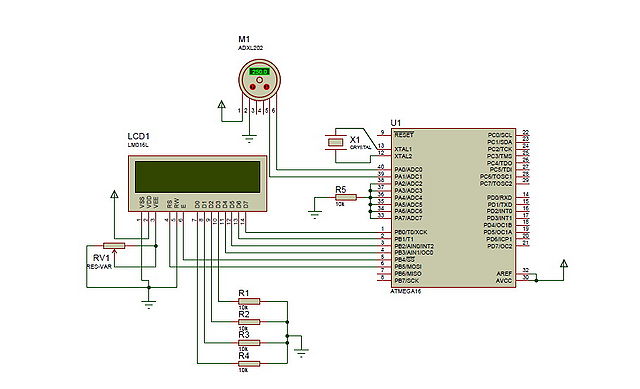Select the ATMEGA16 U1 microcontroller body
The image size is (640, 389).
pos(453,208)
